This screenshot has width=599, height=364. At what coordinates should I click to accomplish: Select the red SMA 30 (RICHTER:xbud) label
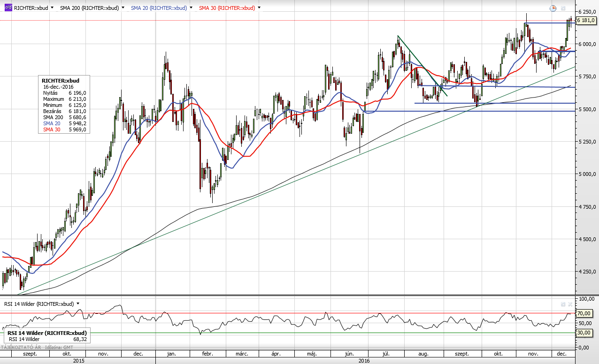tap(227, 8)
